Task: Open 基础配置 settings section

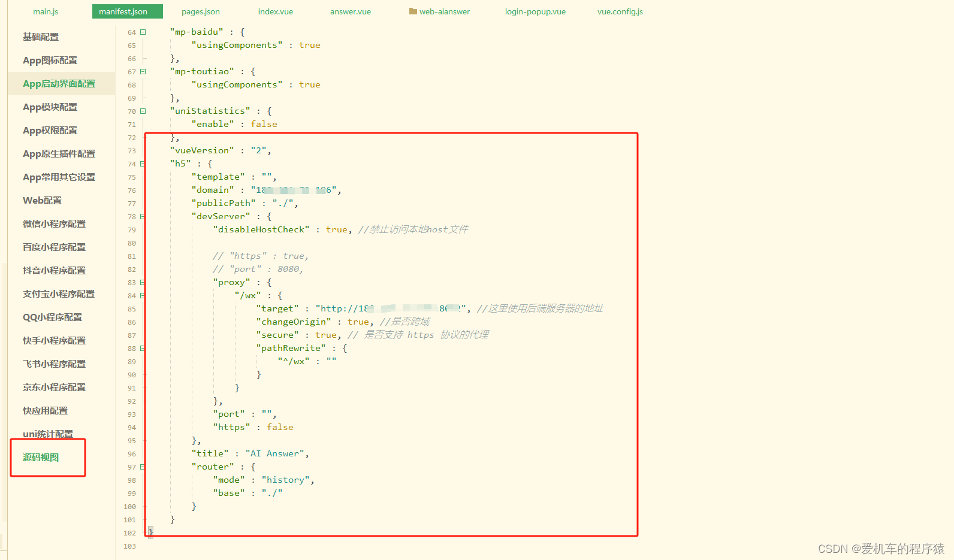Action: pos(41,37)
